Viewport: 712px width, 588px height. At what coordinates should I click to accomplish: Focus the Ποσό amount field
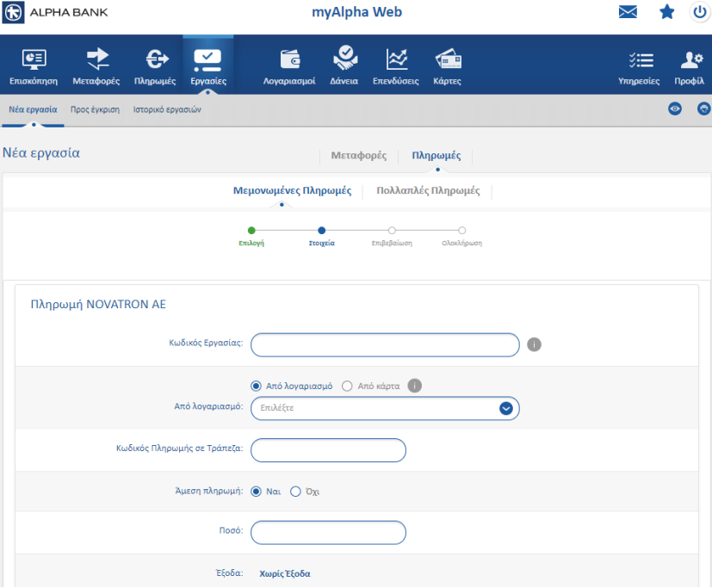(328, 533)
